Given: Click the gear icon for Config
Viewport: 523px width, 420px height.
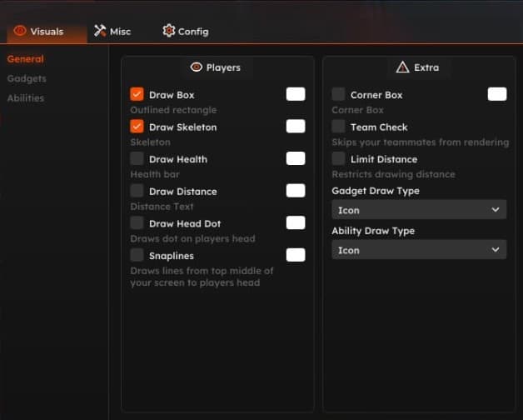Looking at the screenshot, I should tap(169, 31).
